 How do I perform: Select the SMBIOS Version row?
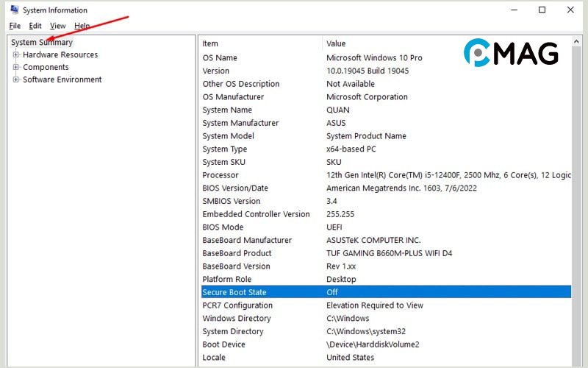coord(387,201)
